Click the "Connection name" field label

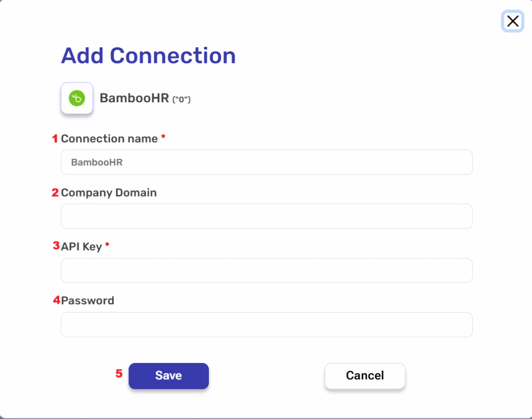(109, 139)
